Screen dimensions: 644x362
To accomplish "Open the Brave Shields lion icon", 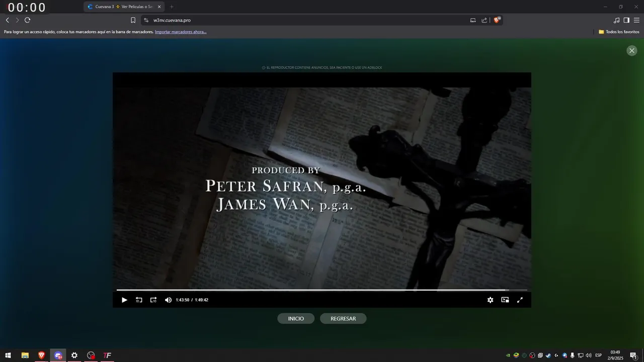I will (497, 20).
